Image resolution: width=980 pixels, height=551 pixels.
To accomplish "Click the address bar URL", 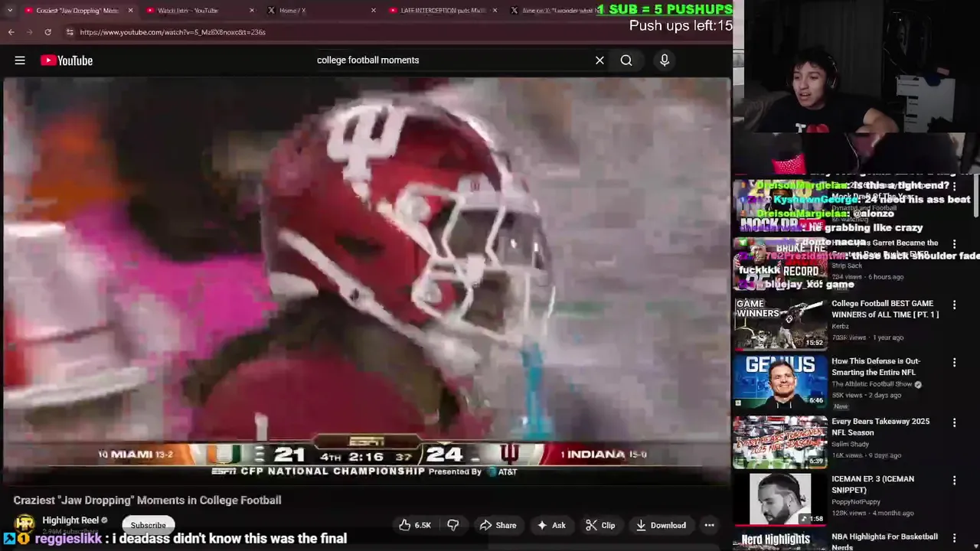I will click(172, 32).
